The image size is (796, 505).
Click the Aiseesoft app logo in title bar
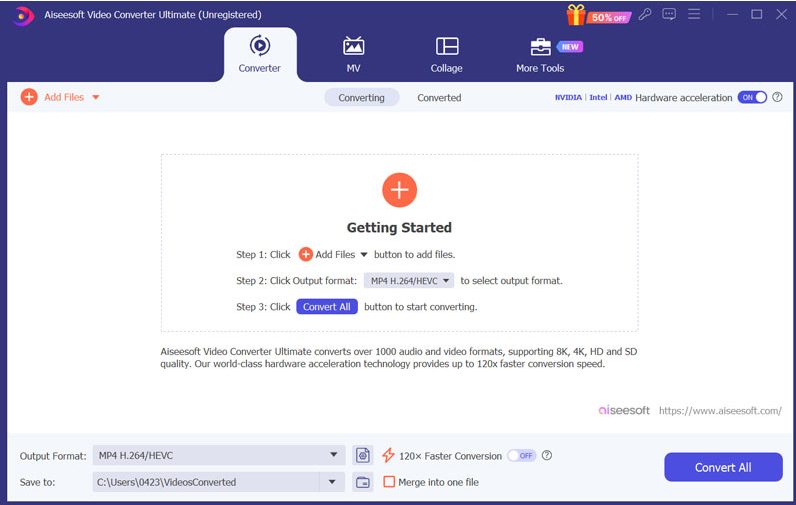point(23,15)
